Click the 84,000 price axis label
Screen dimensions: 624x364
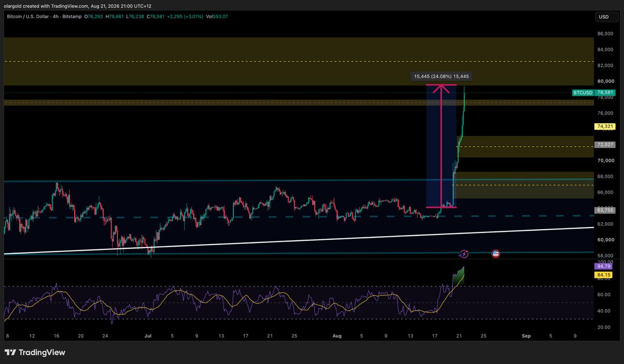pos(605,50)
